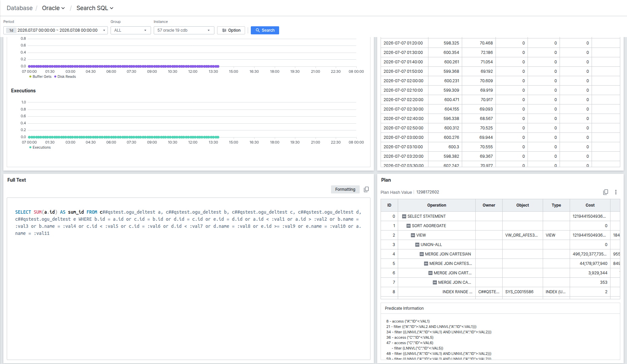This screenshot has width=627, height=364.
Task: Open the Oracle breadcrumb menu
Action: coord(53,8)
